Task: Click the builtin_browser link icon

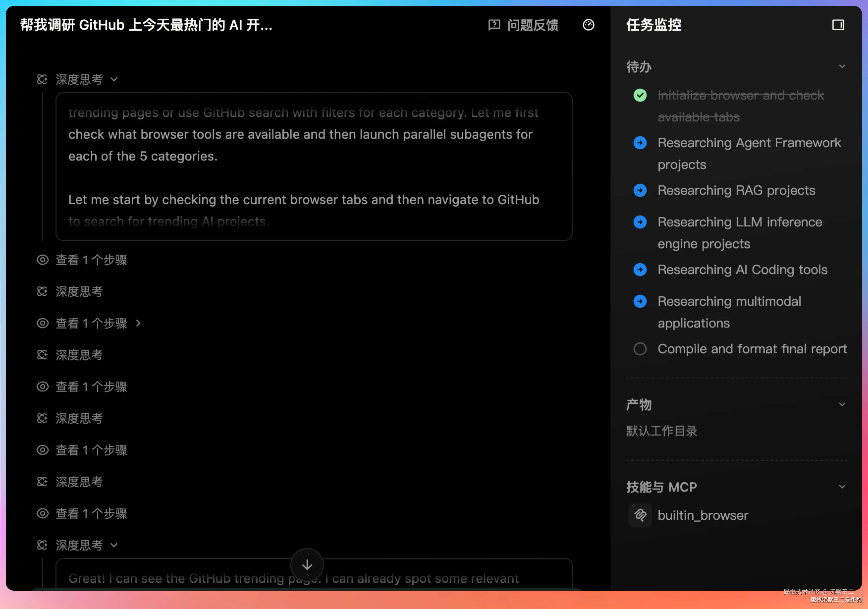Action: click(x=640, y=515)
